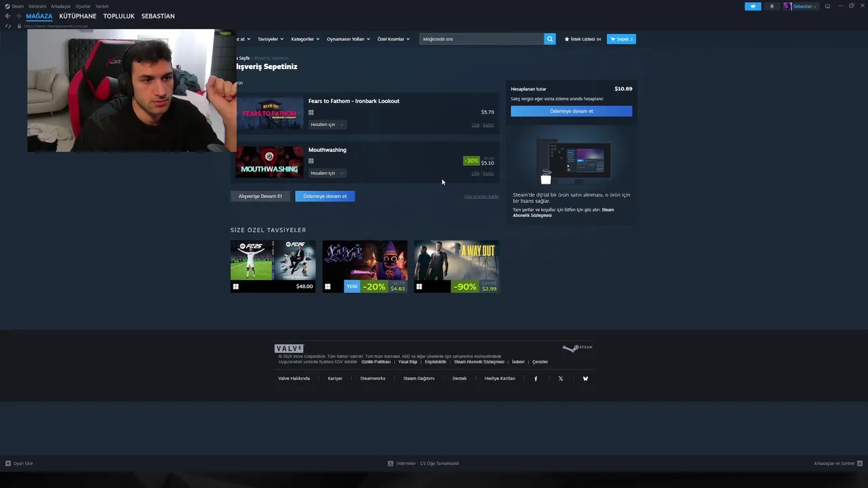Click Ödemeye devam et below cart items
868x488 pixels.
pyautogui.click(x=325, y=196)
